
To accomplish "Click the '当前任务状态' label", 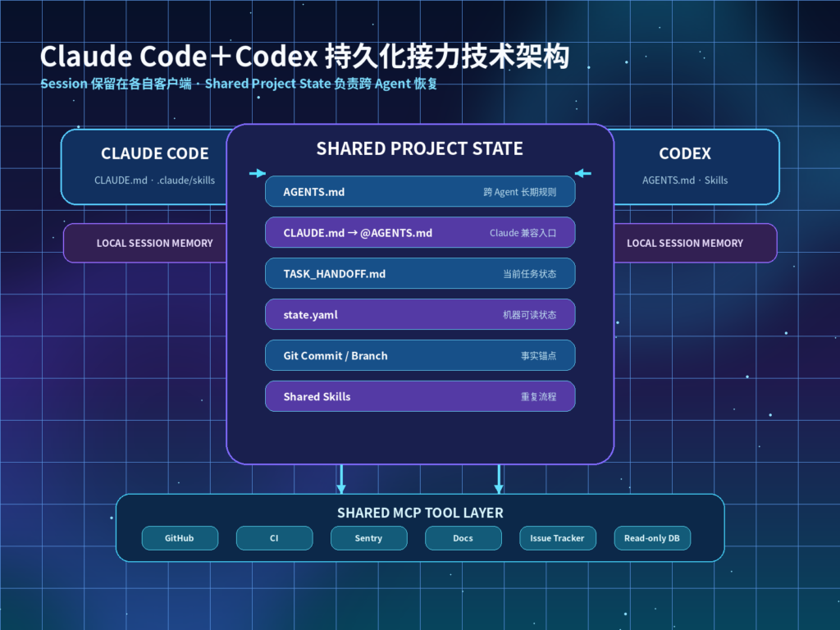I will (529, 274).
